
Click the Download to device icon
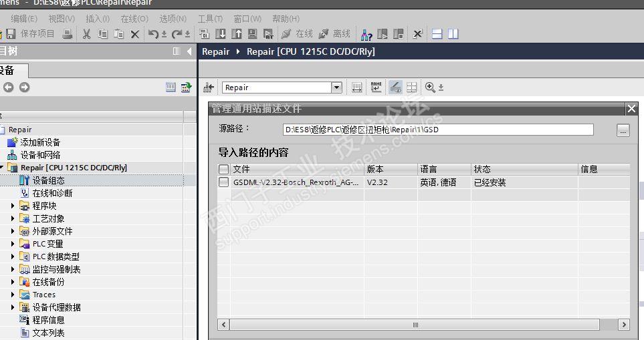pos(221,34)
